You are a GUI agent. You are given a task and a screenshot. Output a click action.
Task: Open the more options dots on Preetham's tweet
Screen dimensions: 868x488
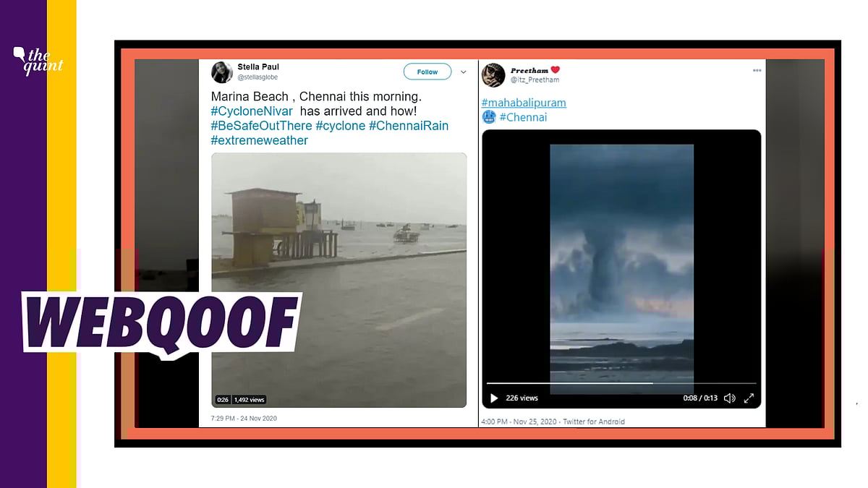(757, 71)
